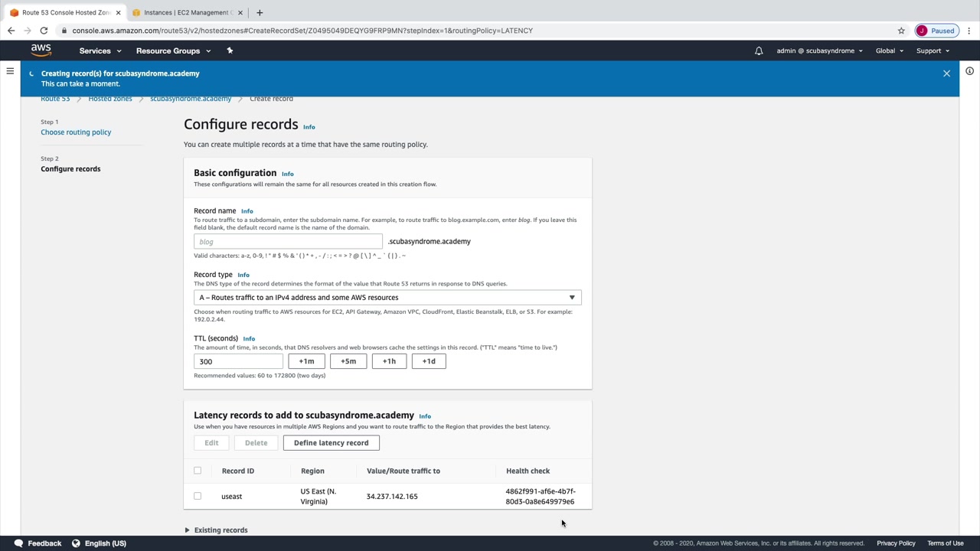Screen dimensions: 980x551
Task: Go back with the browser back arrow
Action: coord(11,31)
